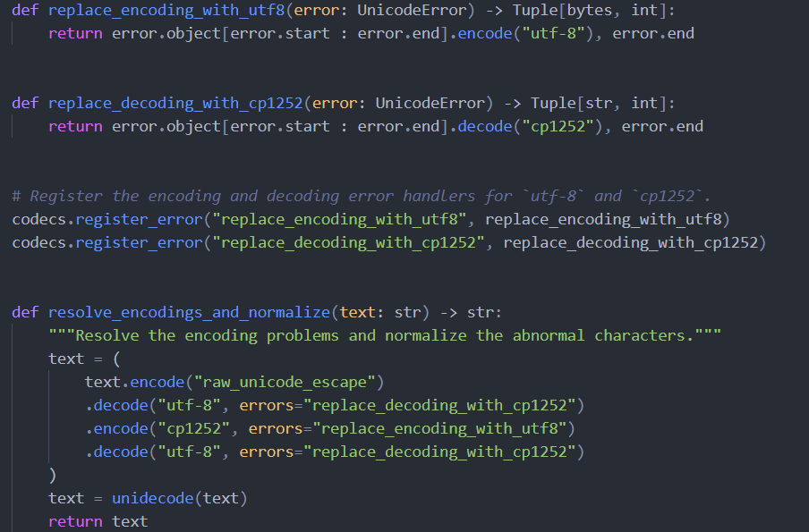Viewport: 809px width, 532px height.
Task: Click the '# Register the encoding and decoding' comment line
Action: [362, 196]
